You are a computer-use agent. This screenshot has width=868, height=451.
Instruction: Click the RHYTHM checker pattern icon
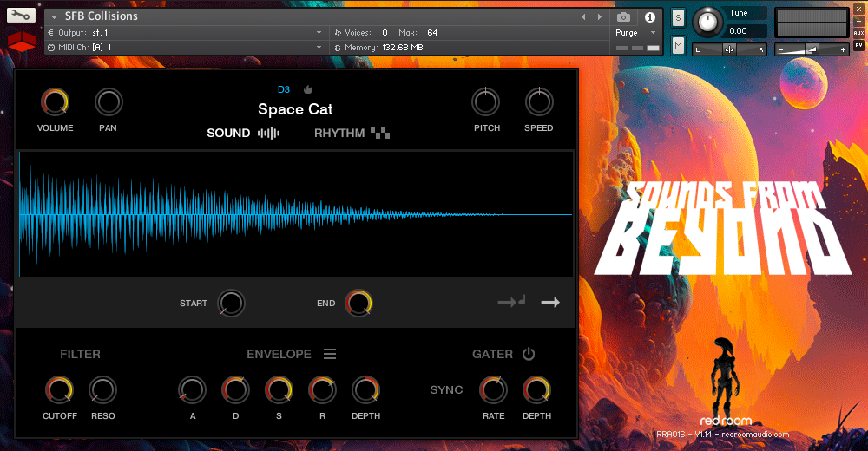[380, 133]
